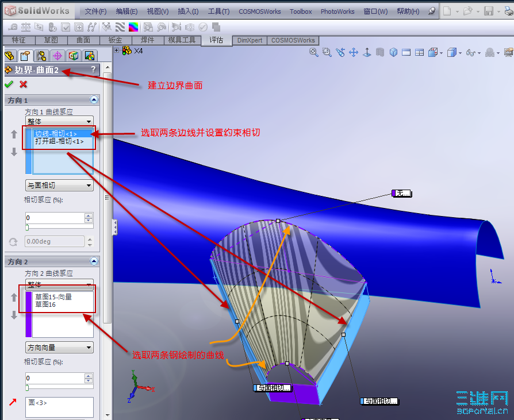Cancel boundary surface with red X
514x420 pixels.
[23, 84]
